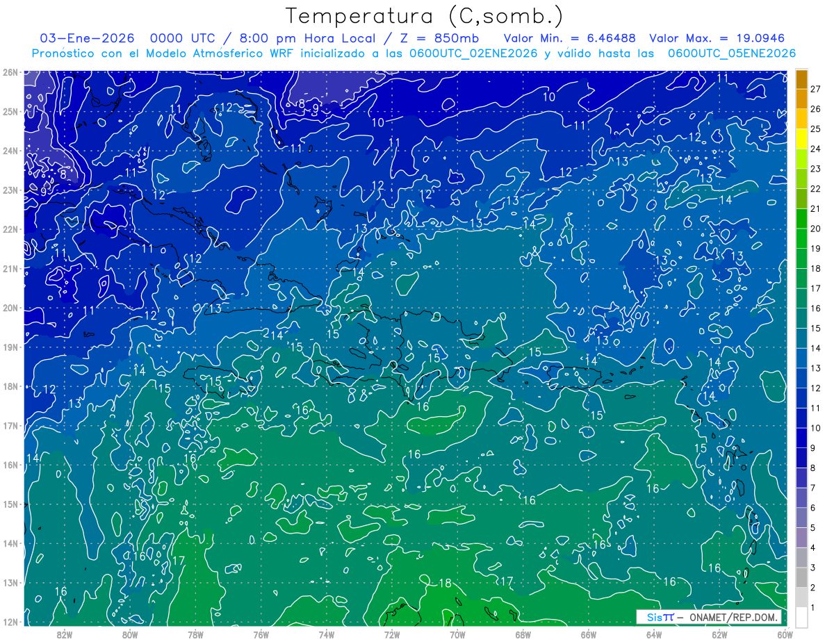Click the "16N" latitude axis label

point(10,465)
